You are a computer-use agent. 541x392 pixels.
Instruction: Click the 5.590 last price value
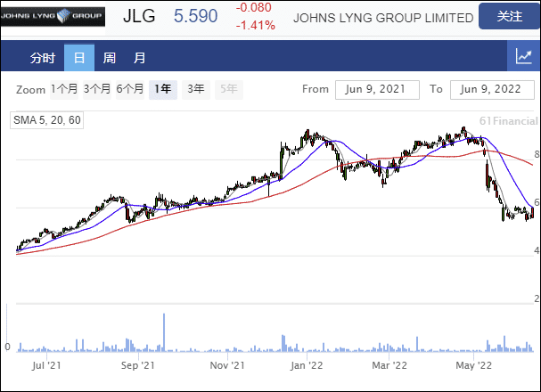(x=195, y=16)
